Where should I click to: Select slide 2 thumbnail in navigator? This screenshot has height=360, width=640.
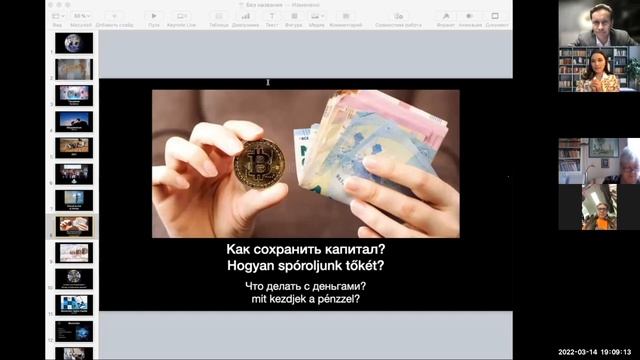74,69
